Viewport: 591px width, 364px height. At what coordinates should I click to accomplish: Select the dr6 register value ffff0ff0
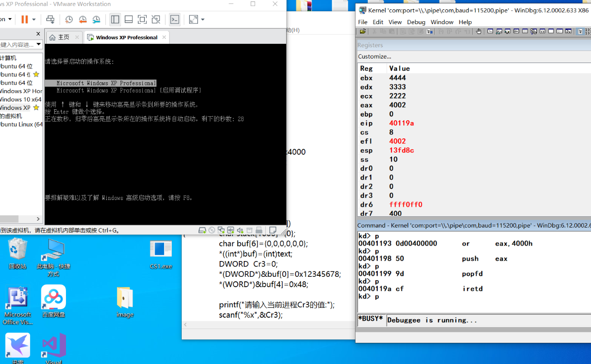tap(406, 204)
